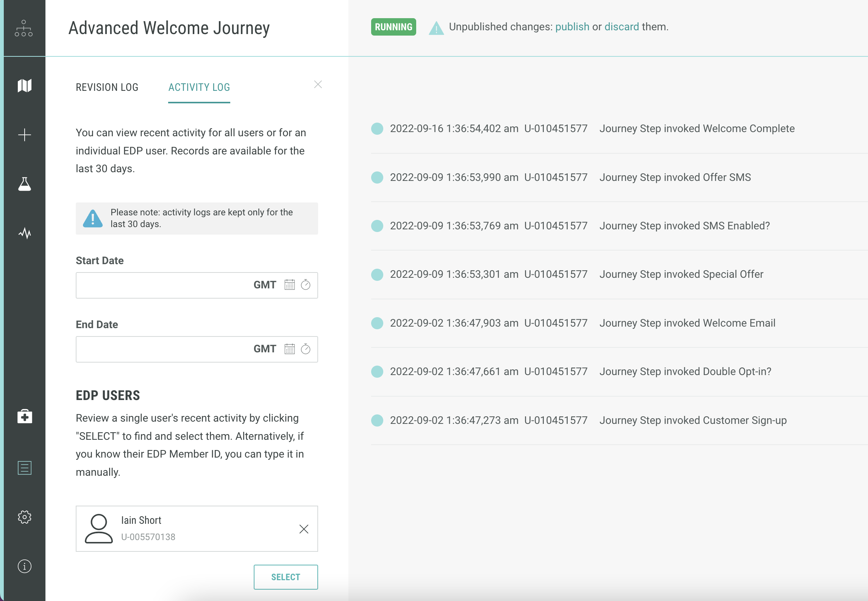Open Start Date time clock picker
Image resolution: width=868 pixels, height=601 pixels.
306,285
